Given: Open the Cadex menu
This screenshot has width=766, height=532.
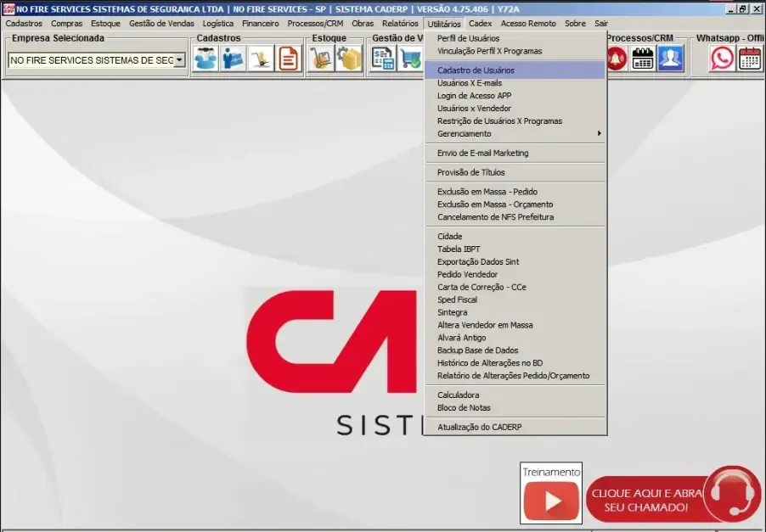Looking at the screenshot, I should tap(480, 24).
